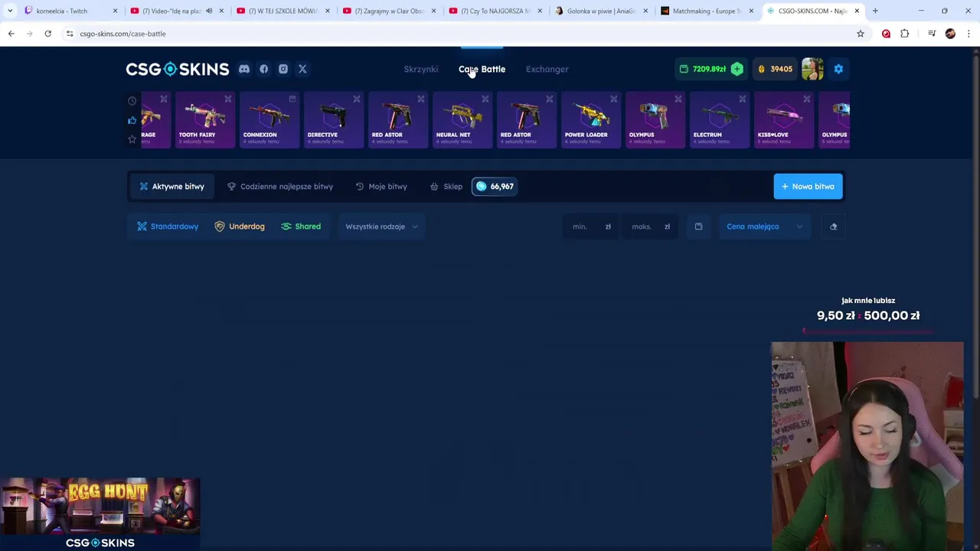Show favorite drops with the star icon

point(132,139)
